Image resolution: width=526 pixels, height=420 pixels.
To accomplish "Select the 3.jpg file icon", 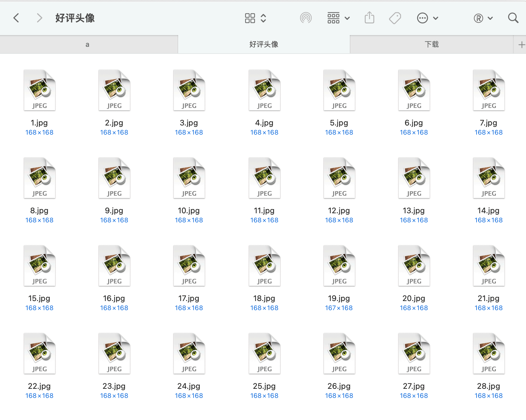I will click(189, 90).
